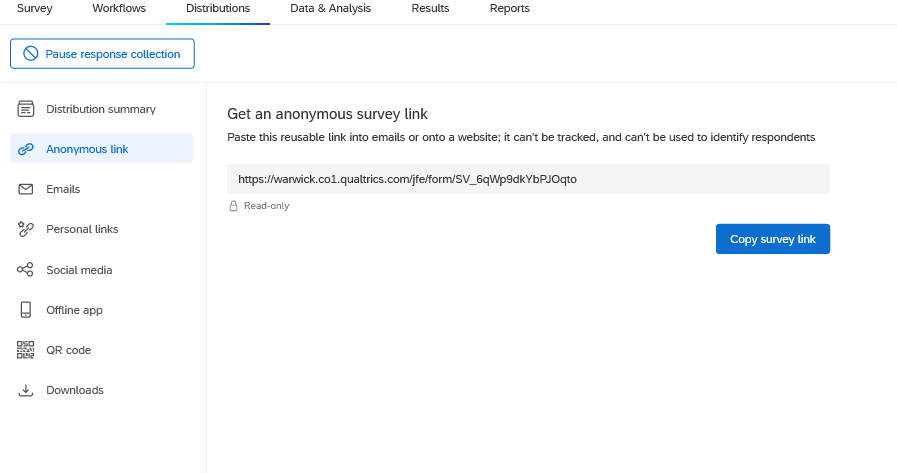Click the Distribution summary icon in sidebar
This screenshot has height=473, width=897.
26,109
